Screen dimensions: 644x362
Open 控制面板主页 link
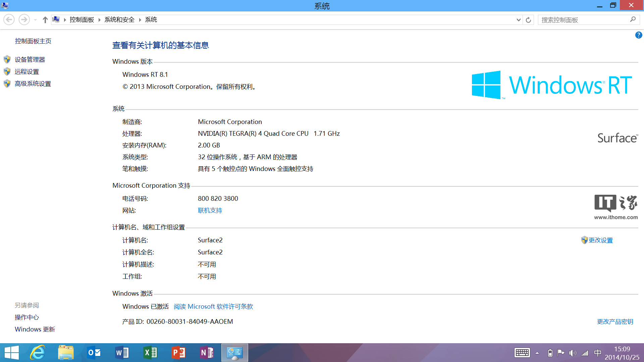[x=33, y=41]
